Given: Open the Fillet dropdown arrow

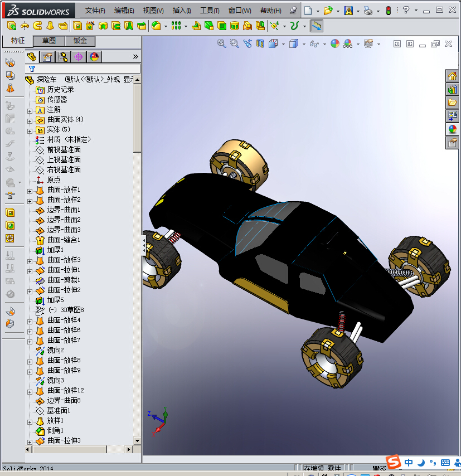Looking at the screenshot, I should [x=166, y=26].
